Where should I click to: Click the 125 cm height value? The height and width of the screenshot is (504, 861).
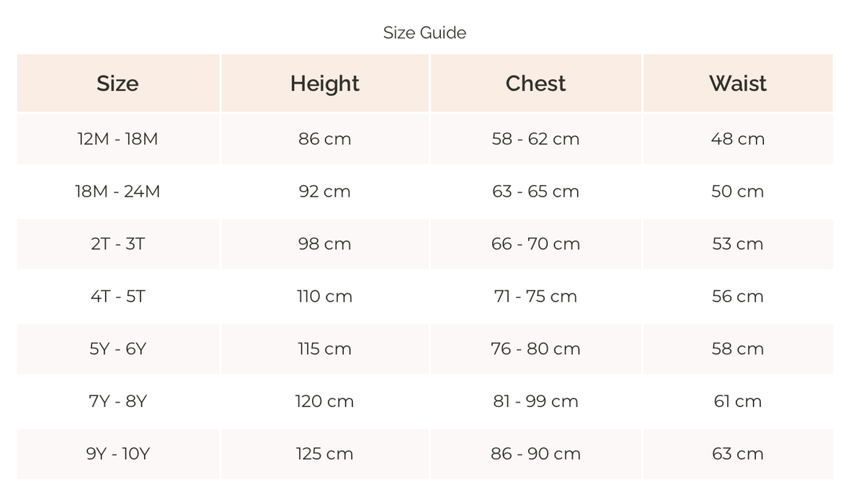tap(325, 454)
